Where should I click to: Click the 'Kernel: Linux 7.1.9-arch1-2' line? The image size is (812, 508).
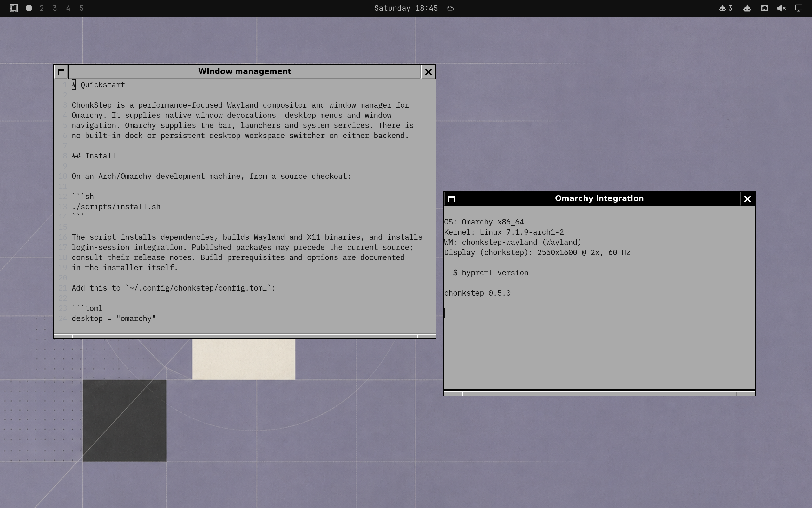(x=504, y=232)
